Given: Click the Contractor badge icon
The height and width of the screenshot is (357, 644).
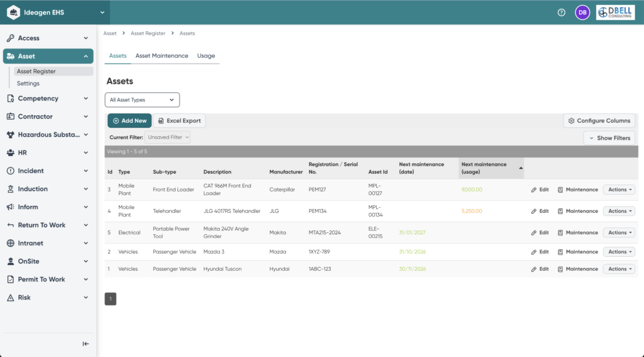Looking at the screenshot, I should coord(10,116).
